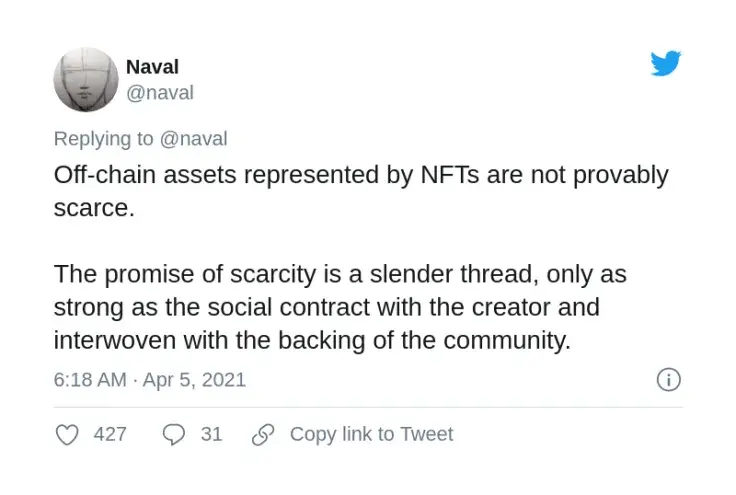Click the promise of scarcity paragraph
Viewport: 736px width, 495px height.
(x=340, y=306)
